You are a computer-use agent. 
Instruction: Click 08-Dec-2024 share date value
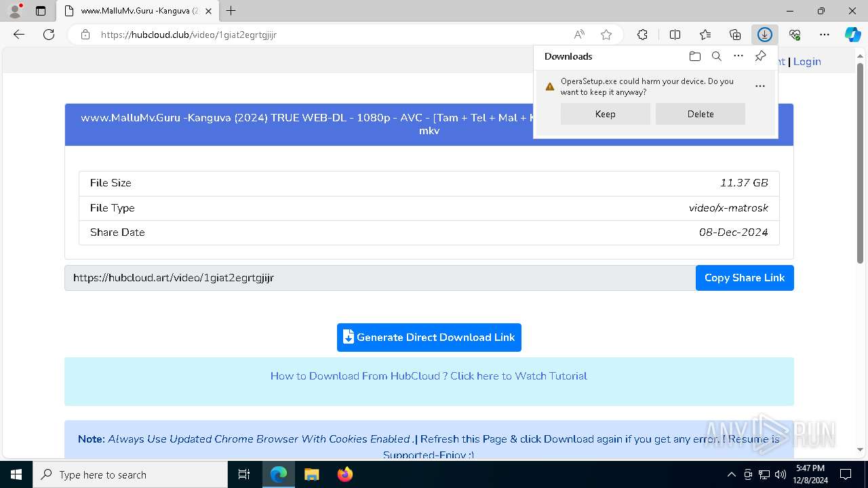coord(734,232)
